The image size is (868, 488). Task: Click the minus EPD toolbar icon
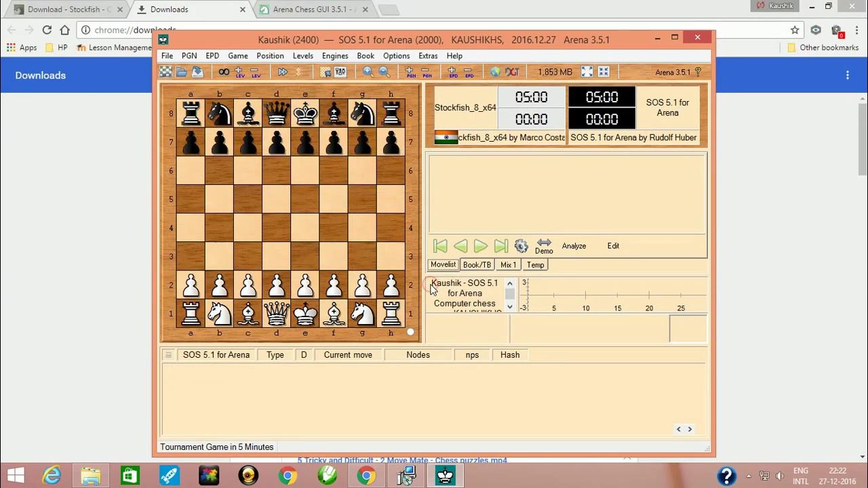[469, 72]
